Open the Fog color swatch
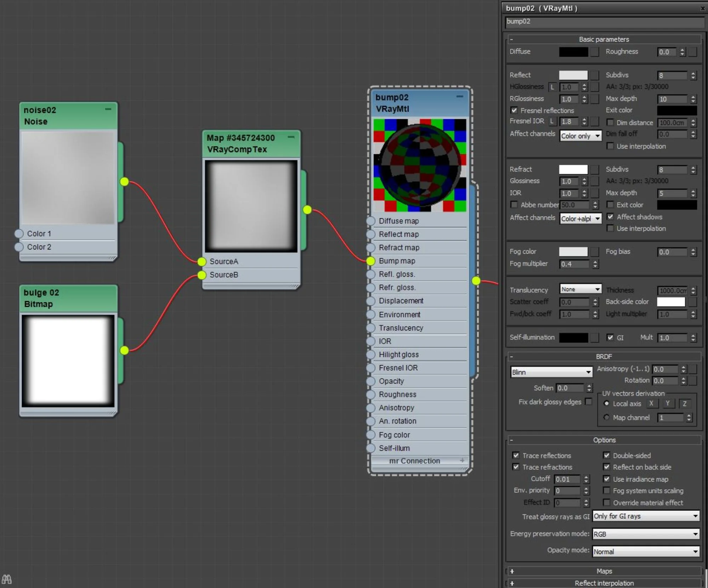 573,252
